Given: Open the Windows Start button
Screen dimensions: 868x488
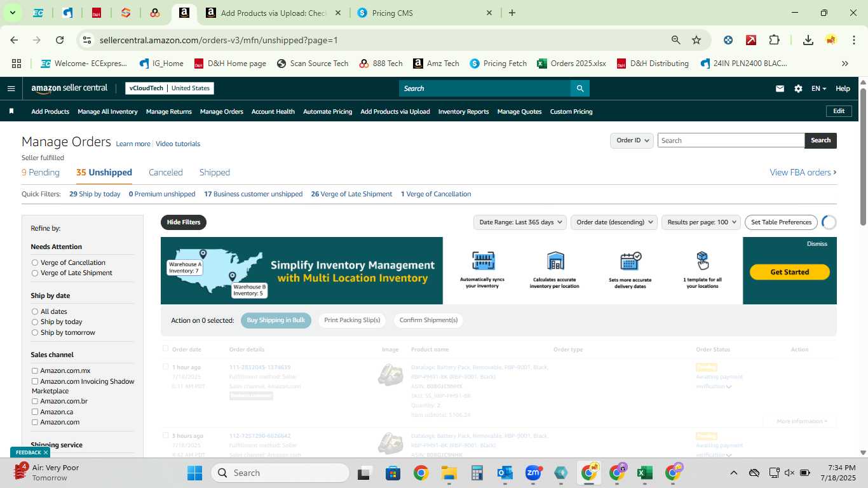Looking at the screenshot, I should pyautogui.click(x=194, y=473).
